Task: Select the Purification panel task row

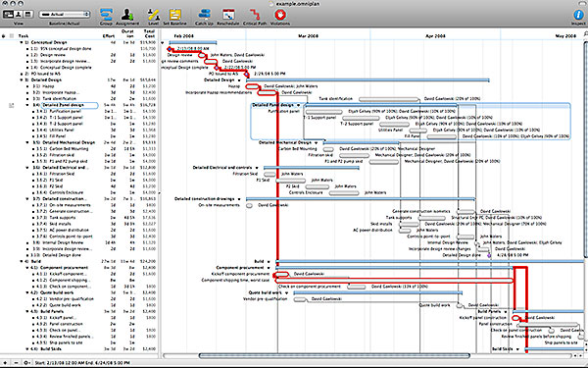Action: 78,111
